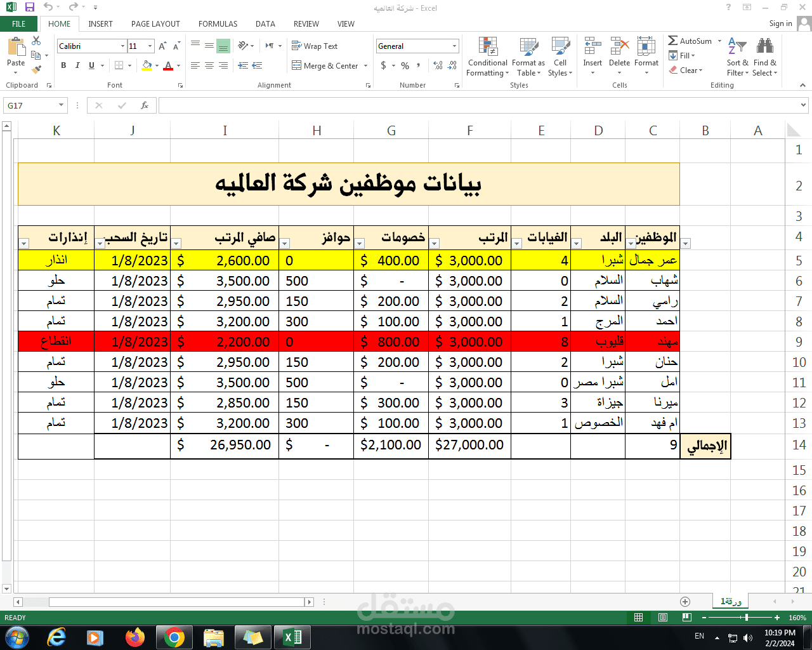Click the Align Right icon
Screen dimensions: 812x650
click(x=223, y=65)
